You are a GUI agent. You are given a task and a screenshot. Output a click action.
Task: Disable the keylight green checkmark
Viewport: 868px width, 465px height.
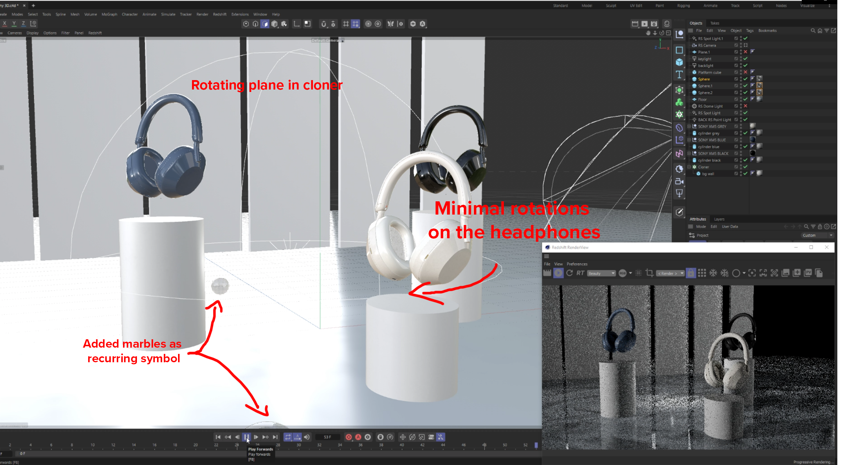[745, 59]
